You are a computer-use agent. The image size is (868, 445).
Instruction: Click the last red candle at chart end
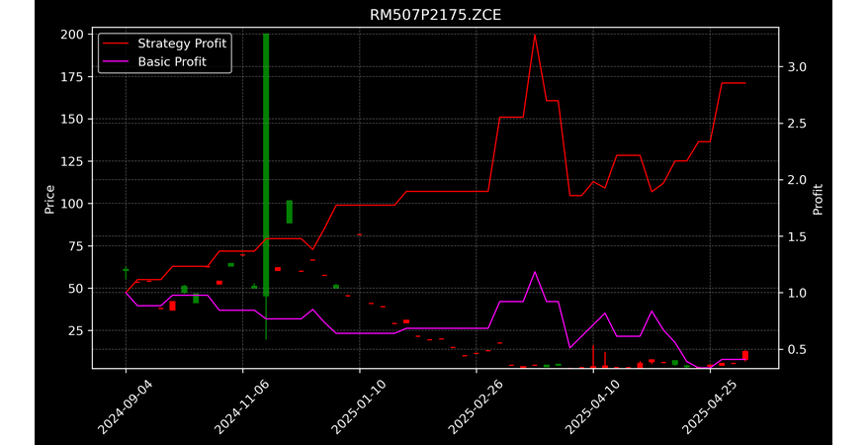(x=745, y=355)
